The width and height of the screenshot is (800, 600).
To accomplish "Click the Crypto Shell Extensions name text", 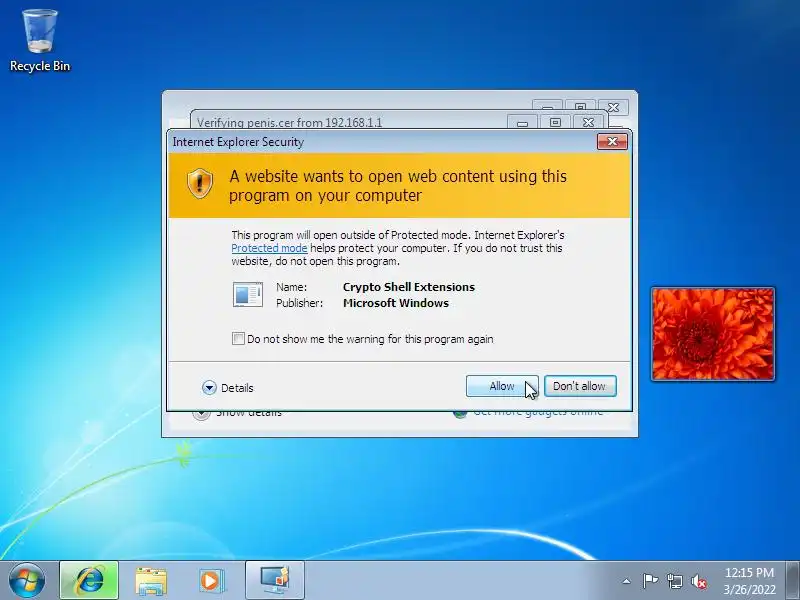I will coord(409,287).
